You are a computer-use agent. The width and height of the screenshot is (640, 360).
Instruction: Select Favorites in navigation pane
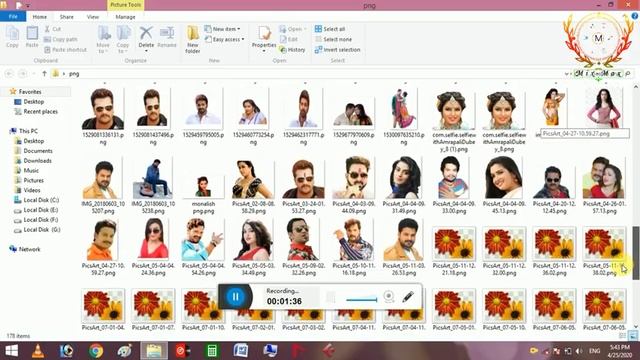point(30,91)
